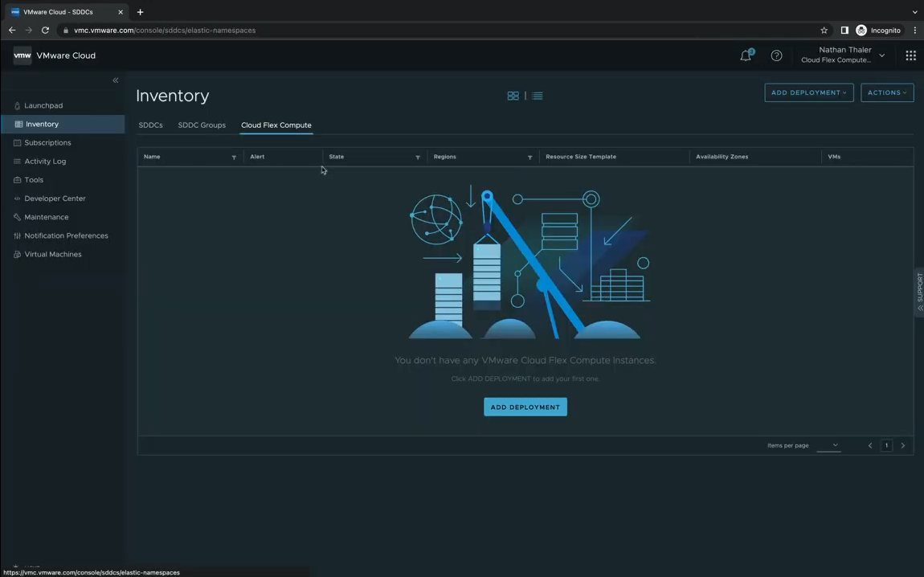Image resolution: width=924 pixels, height=577 pixels.
Task: Click the Inventory page heading
Action: tap(173, 96)
